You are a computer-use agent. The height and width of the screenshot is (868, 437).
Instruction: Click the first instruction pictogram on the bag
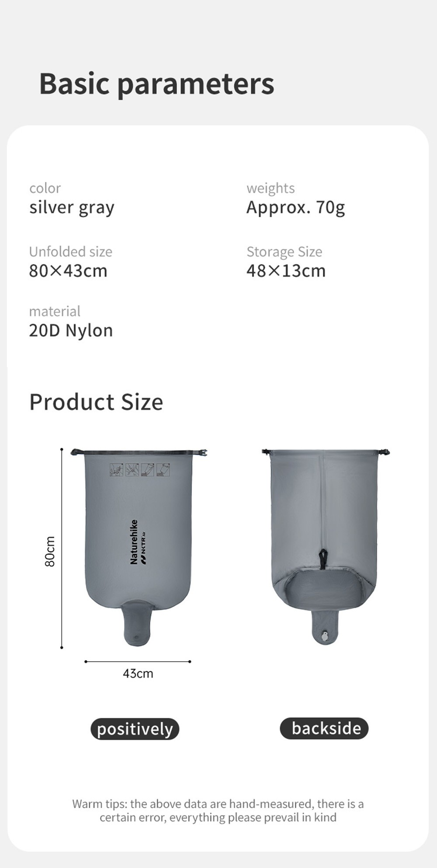point(116,470)
